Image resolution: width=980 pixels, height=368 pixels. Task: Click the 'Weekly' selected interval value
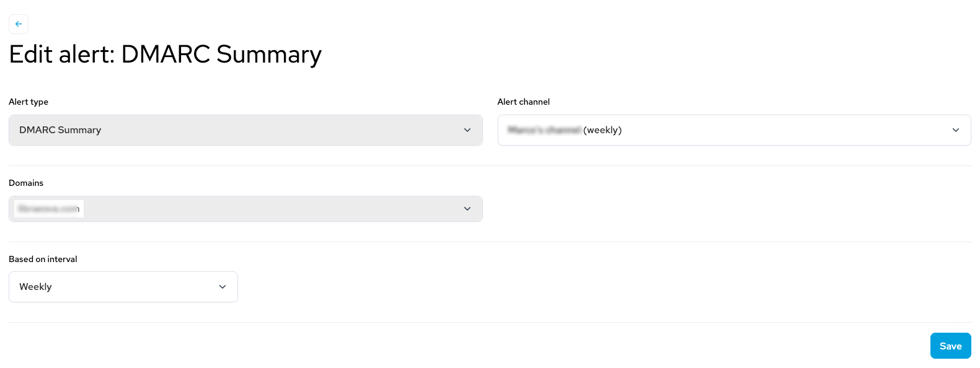(35, 287)
